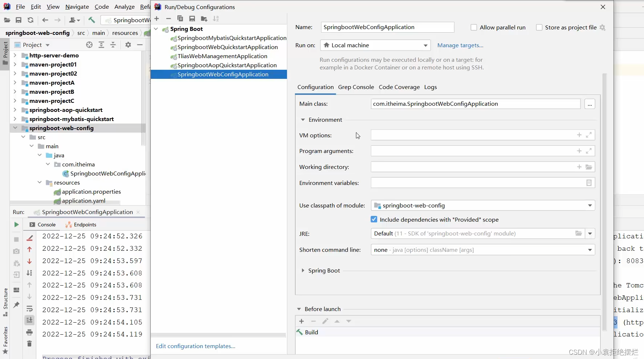Open Run on Local machine dropdown
Image resolution: width=644 pixels, height=359 pixels.
coord(375,45)
